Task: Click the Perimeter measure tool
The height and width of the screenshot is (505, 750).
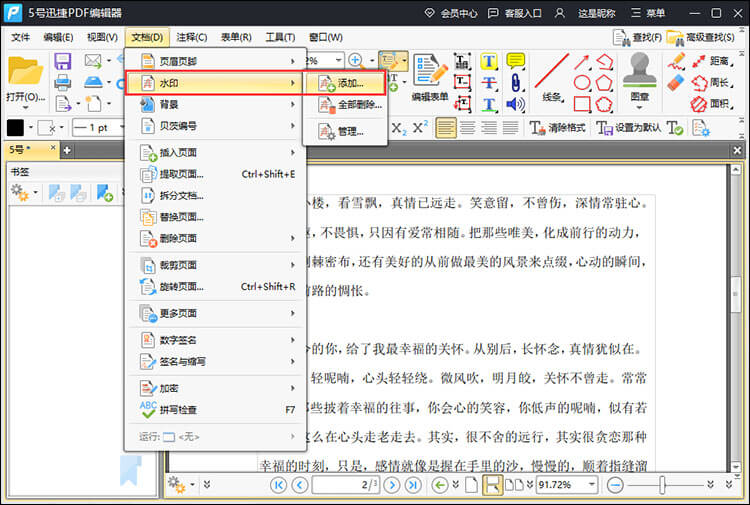Action: pyautogui.click(x=713, y=83)
